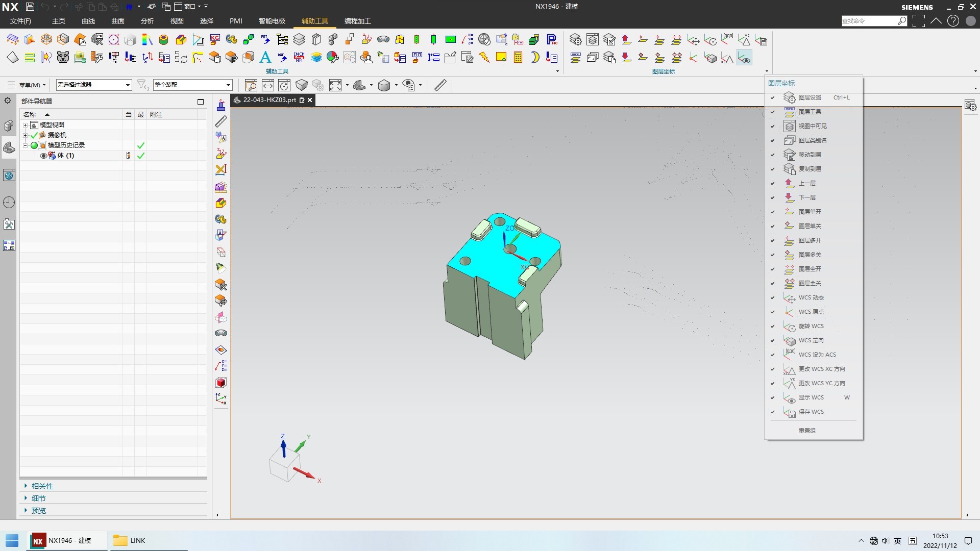The height and width of the screenshot is (551, 980).
Task: Open the 文件(F) menu
Action: pyautogui.click(x=21, y=21)
